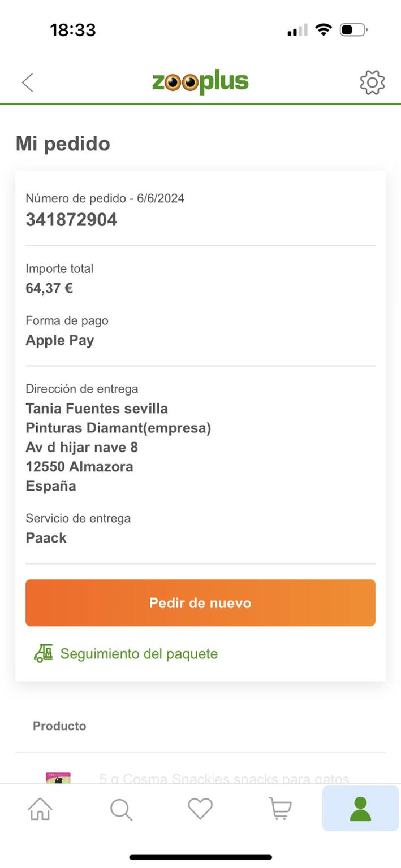
Task: Open the Cosma Snackies product name
Action: point(224,779)
